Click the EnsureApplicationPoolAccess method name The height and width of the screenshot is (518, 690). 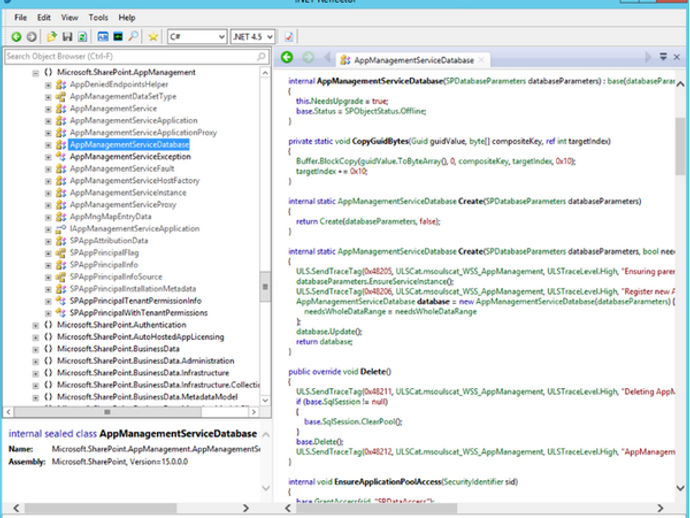(x=388, y=482)
